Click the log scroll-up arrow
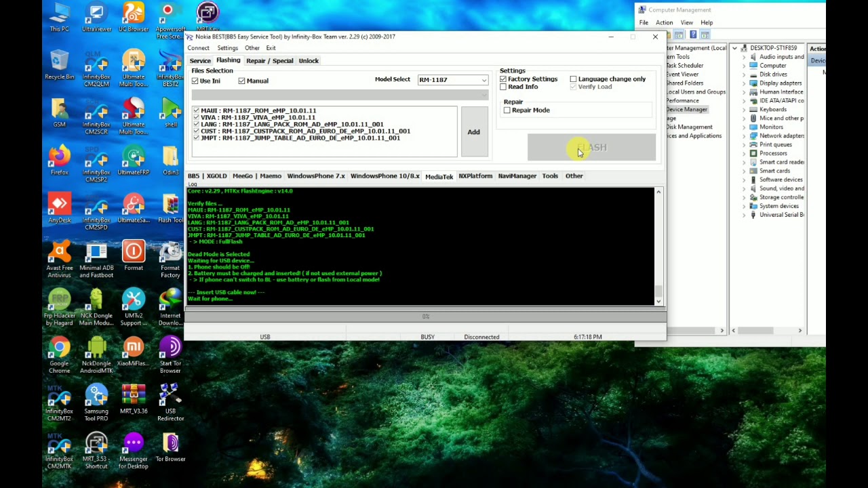 pyautogui.click(x=658, y=193)
